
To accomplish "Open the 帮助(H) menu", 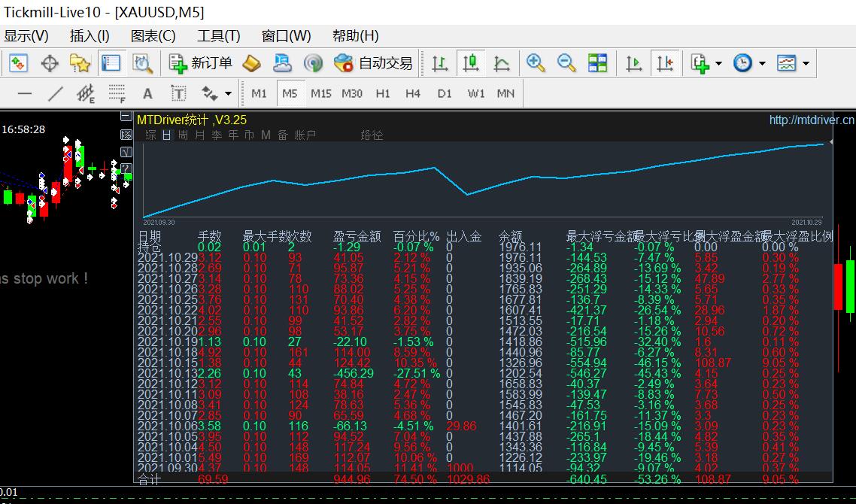I will click(x=355, y=37).
